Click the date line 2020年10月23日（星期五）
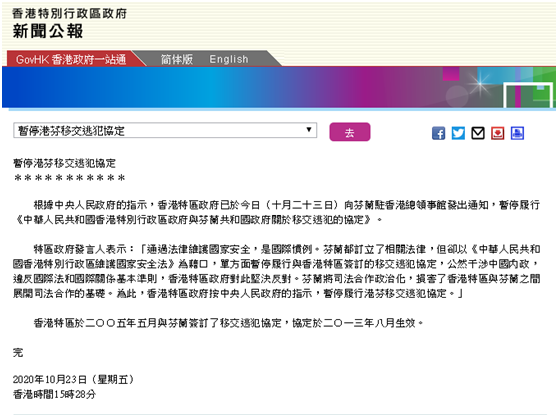The height and width of the screenshot is (417, 558). [73, 380]
